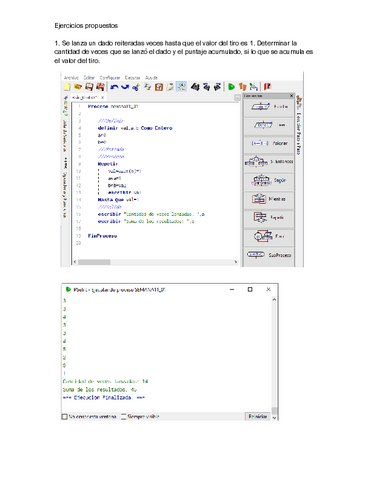Open the Configurar menu
This screenshot has height=480, width=371.
110,77
